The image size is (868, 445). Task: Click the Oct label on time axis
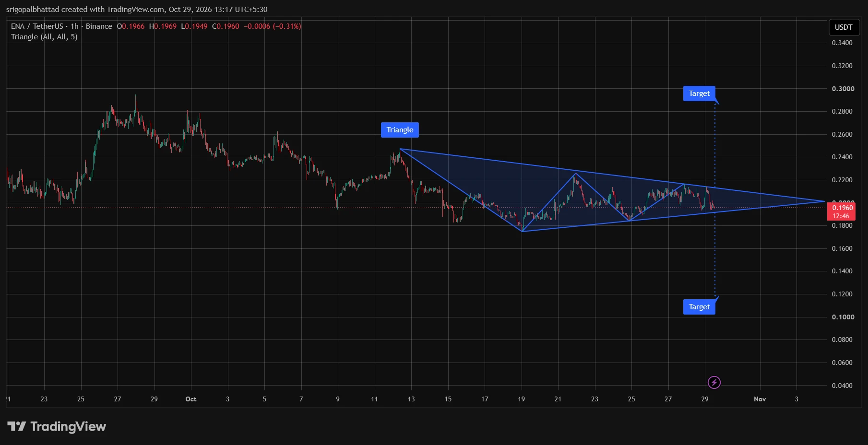(x=191, y=399)
